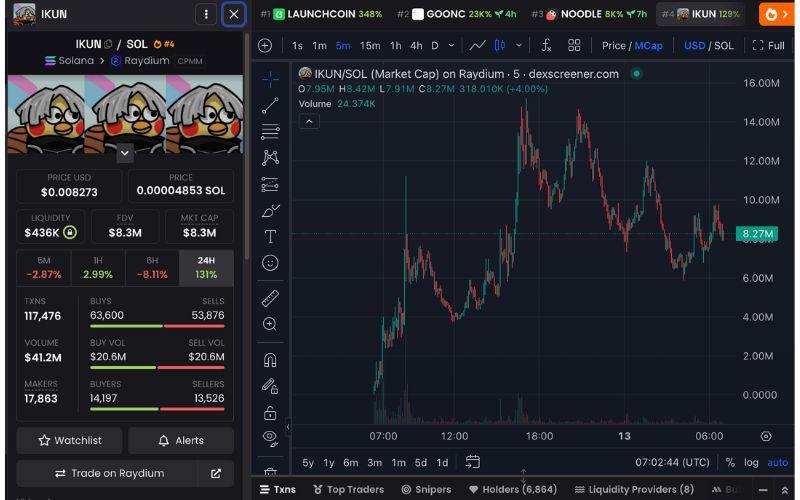Select the 5m timeframe
The image size is (800, 500).
point(343,45)
